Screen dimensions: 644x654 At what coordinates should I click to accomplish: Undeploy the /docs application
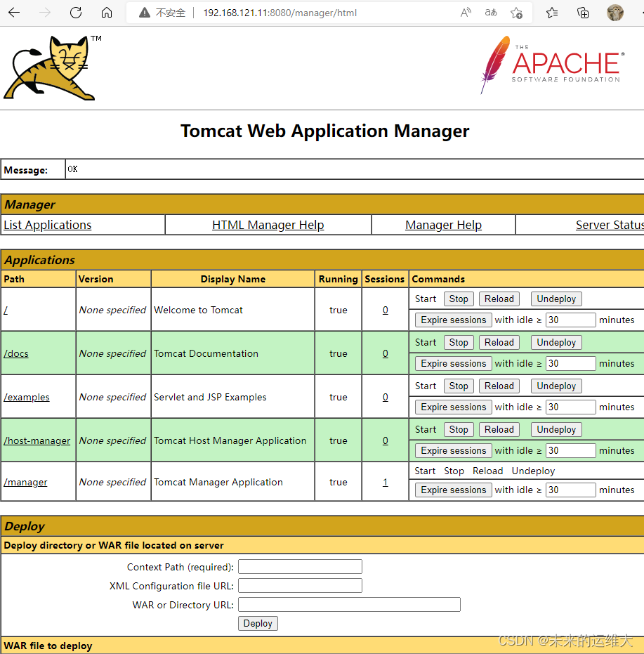[556, 342]
